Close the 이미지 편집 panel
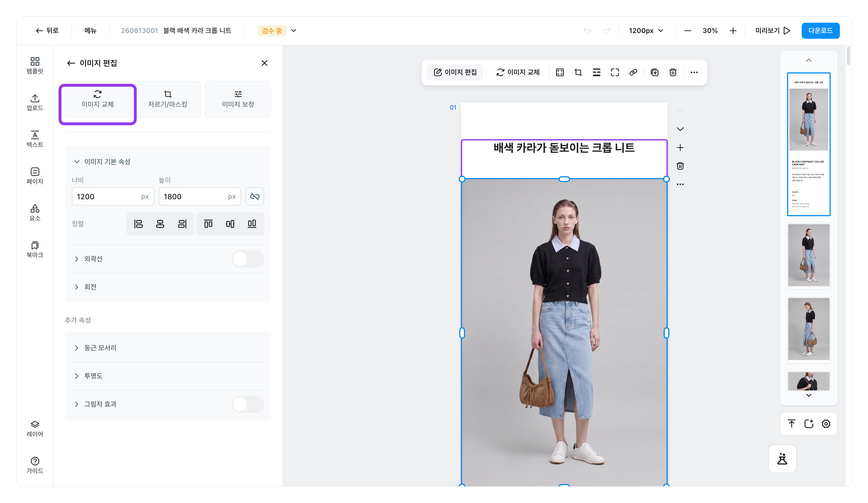This screenshot has width=868, height=503. point(264,63)
